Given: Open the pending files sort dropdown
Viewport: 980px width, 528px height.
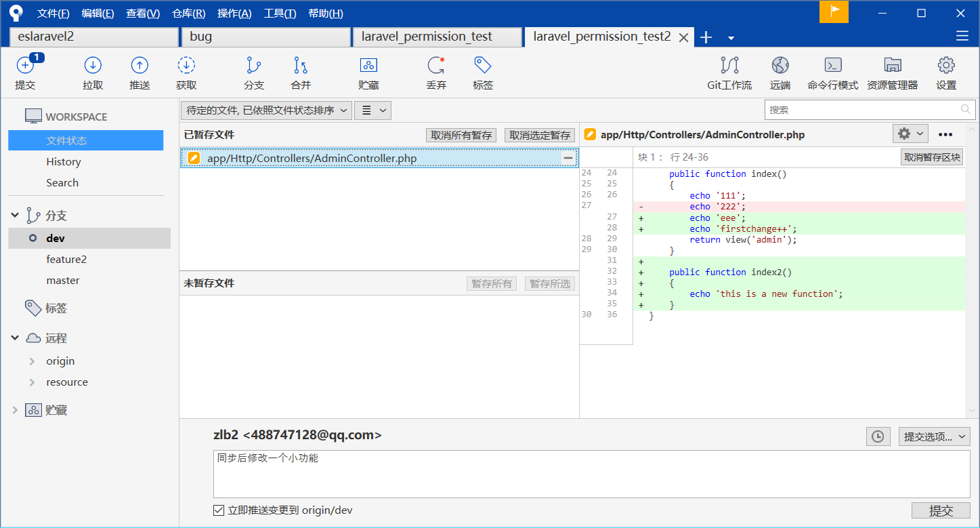Looking at the screenshot, I should click(x=266, y=110).
